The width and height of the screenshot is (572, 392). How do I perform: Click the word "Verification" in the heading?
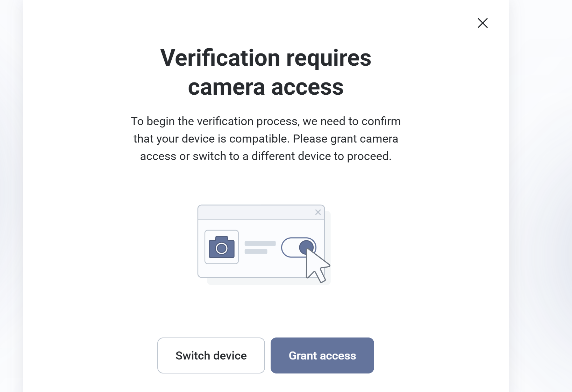[x=220, y=58]
